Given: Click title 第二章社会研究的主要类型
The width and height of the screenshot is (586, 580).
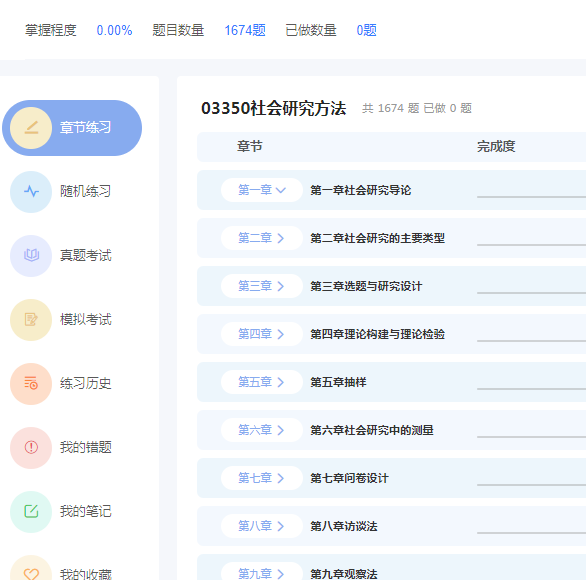Looking at the screenshot, I should point(377,238).
